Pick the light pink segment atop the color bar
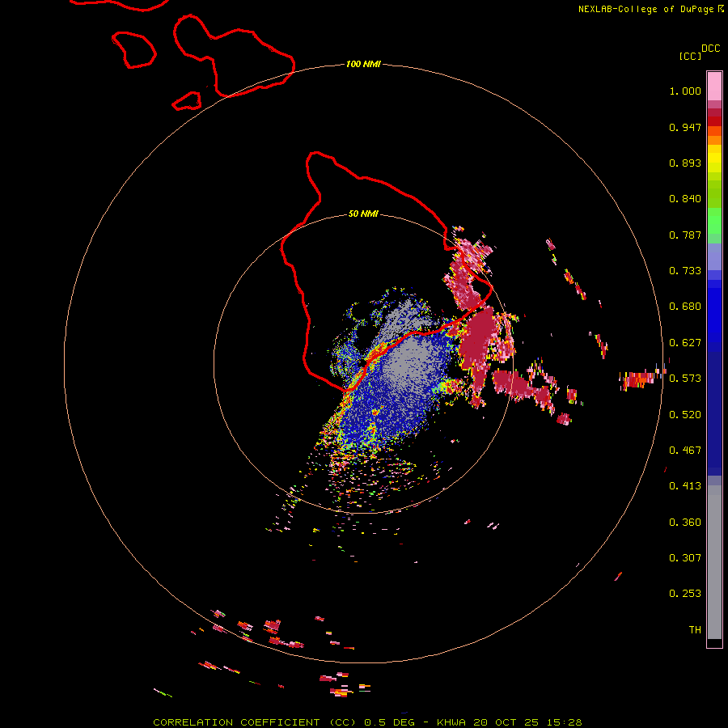This screenshot has width=728, height=728. point(714,87)
